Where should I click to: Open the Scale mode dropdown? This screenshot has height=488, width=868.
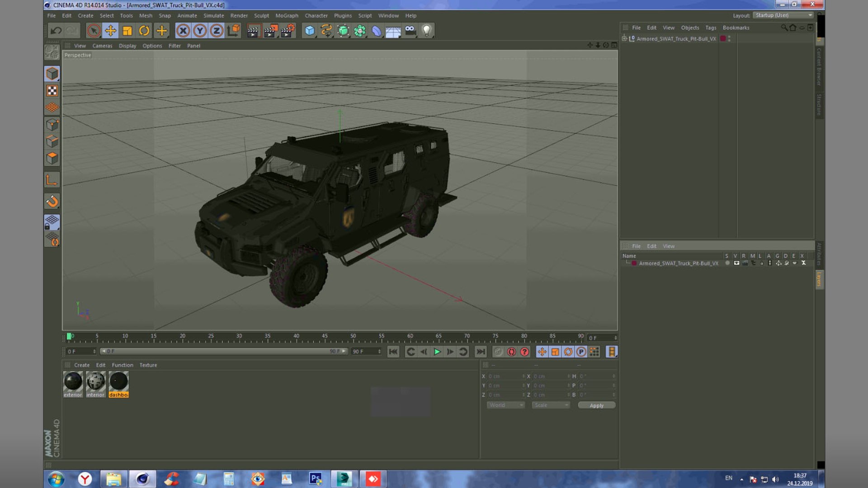point(551,405)
